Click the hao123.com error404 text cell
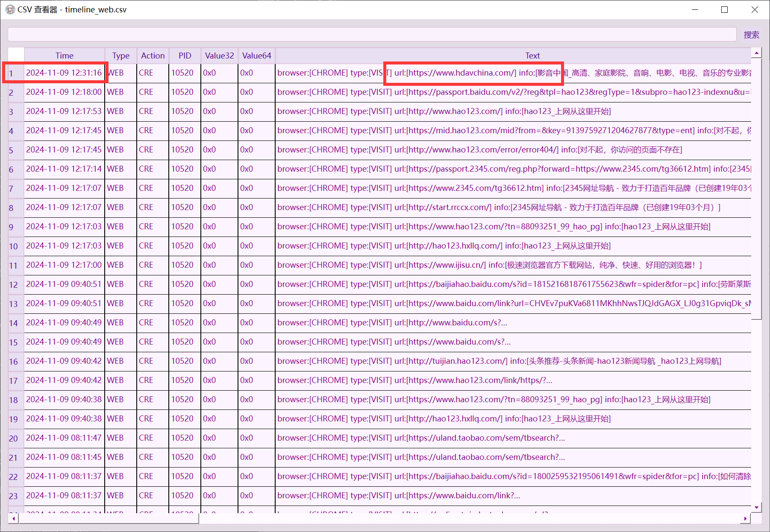770x532 pixels. tap(514, 150)
